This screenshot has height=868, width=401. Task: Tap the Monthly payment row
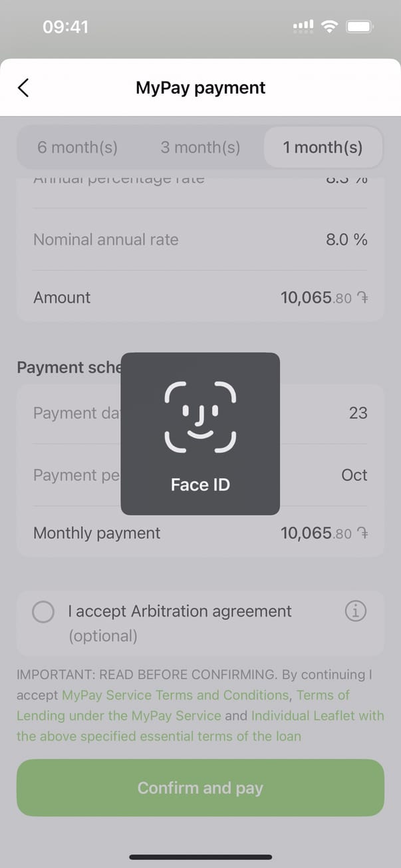200,533
